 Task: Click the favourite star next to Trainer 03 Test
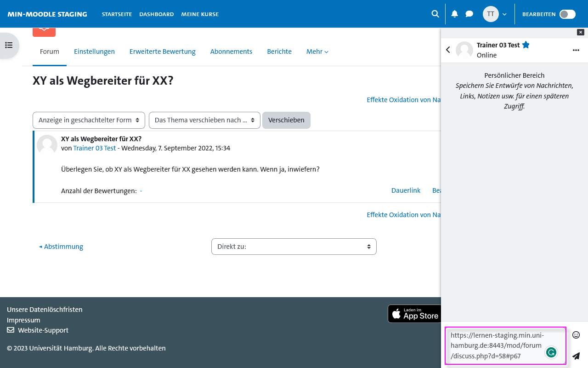526,45
